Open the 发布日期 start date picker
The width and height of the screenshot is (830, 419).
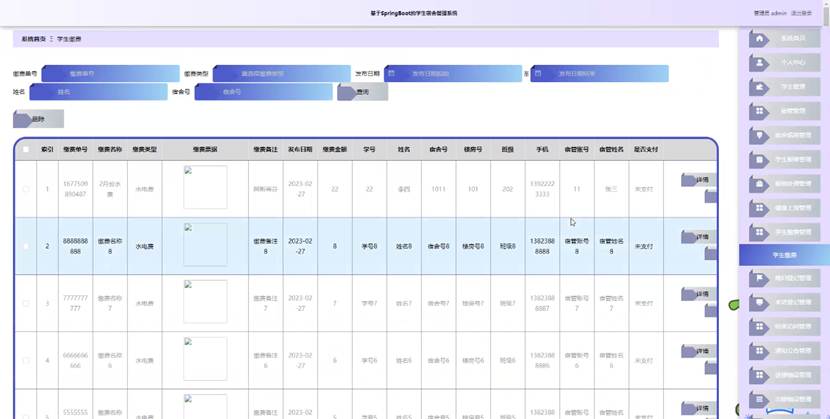coord(453,74)
